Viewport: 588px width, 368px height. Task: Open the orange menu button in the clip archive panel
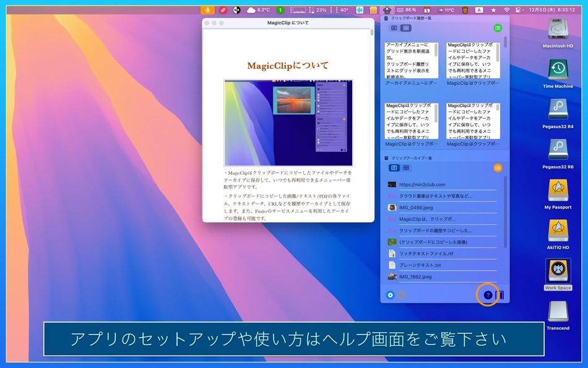498,168
